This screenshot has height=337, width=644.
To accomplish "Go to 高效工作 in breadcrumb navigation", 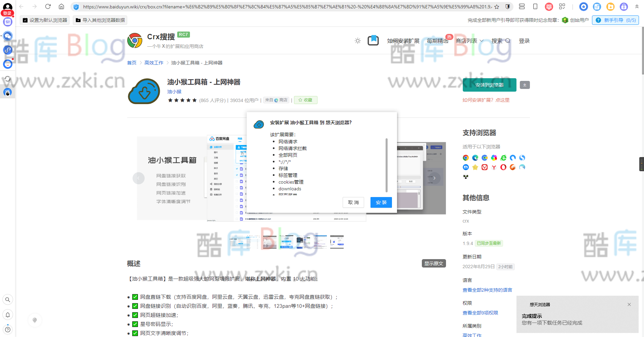I will (x=154, y=62).
